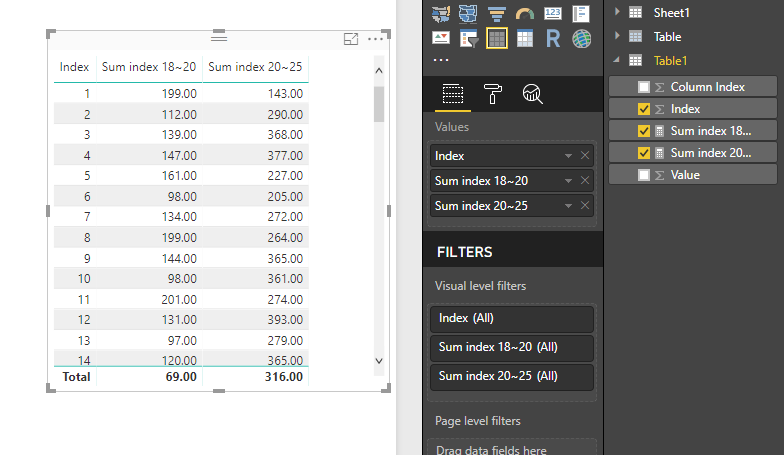
Task: Switch to the Fields well tab
Action: point(452,94)
